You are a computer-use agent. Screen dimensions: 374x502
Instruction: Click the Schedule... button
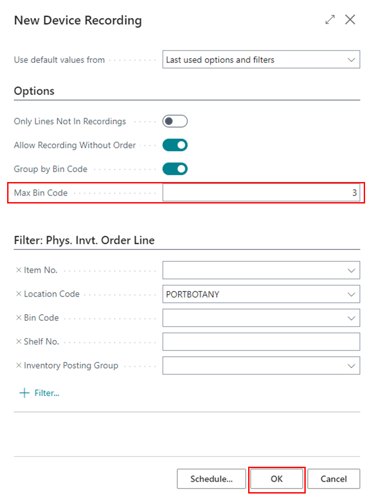pos(211,479)
